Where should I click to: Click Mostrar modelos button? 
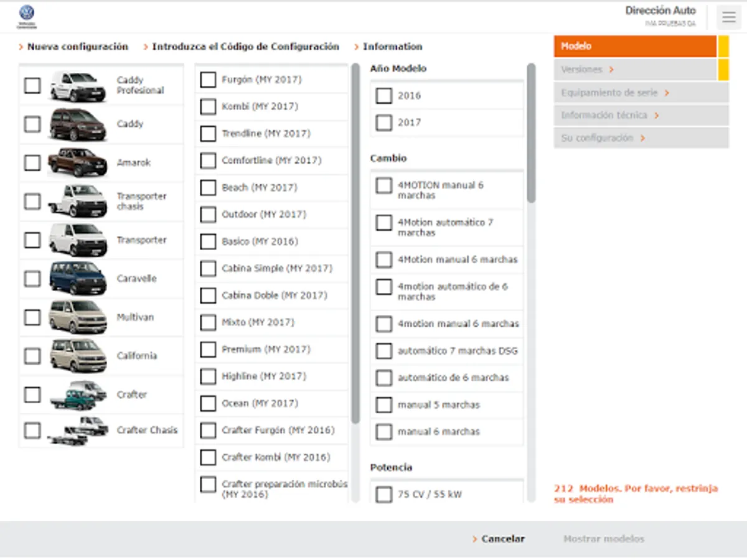(604, 539)
